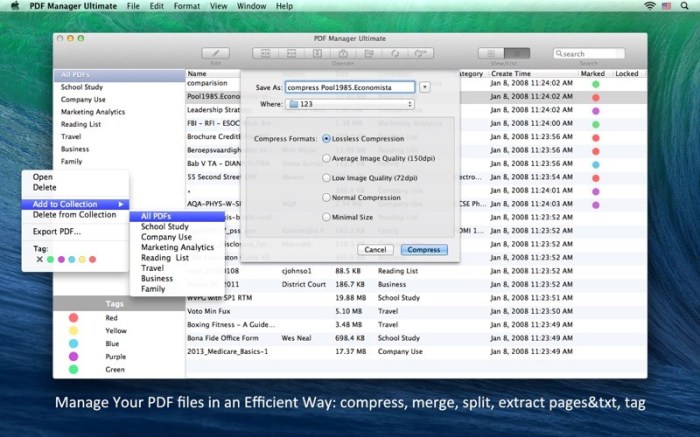Open the Add to Collection submenu

[x=75, y=204]
